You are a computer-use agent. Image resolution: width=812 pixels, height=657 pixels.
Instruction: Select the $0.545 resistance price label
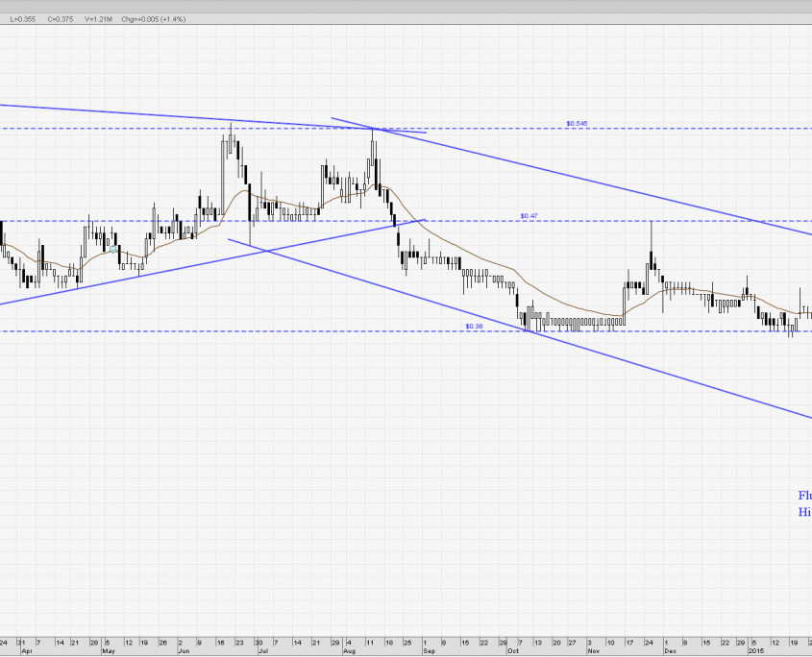[x=577, y=123]
